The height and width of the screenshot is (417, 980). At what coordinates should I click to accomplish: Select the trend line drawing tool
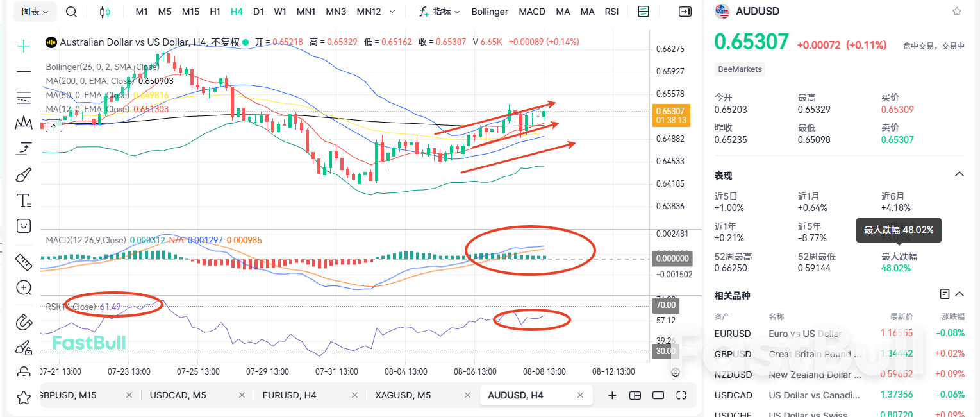point(23,72)
